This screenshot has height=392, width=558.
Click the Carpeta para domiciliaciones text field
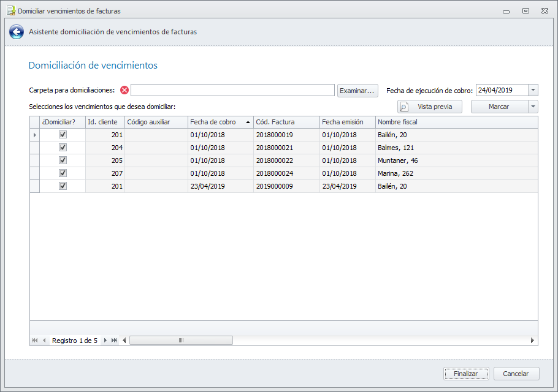click(232, 91)
